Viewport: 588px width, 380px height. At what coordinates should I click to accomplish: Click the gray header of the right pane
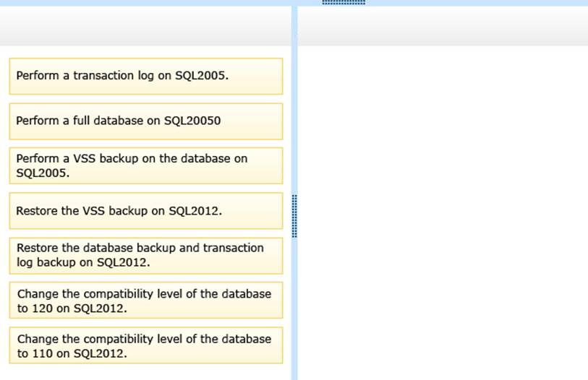(443, 27)
